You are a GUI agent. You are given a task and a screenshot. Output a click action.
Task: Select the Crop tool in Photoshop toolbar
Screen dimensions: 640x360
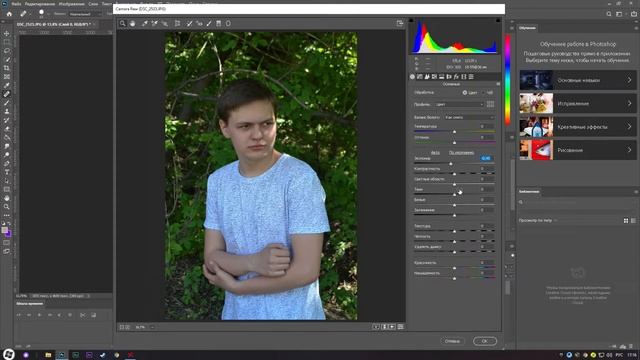pos(7,68)
